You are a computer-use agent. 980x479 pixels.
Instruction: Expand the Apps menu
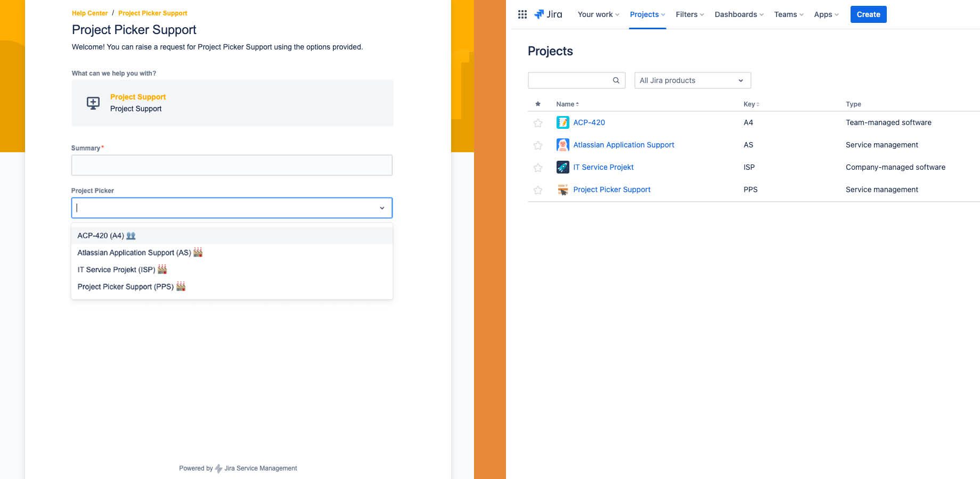(826, 14)
